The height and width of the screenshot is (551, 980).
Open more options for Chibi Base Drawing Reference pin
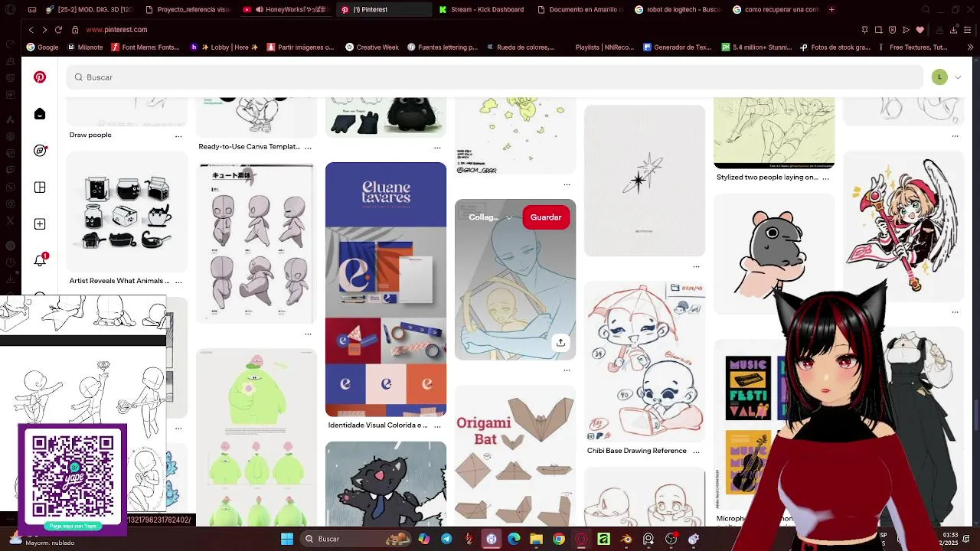click(696, 452)
